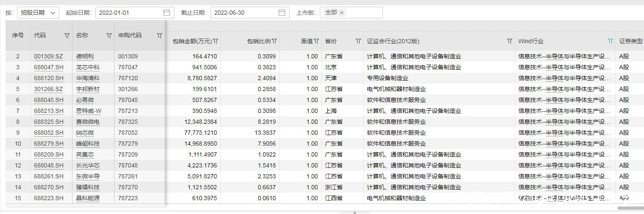Expand the panel using bottom double chevron

pos(354,212)
